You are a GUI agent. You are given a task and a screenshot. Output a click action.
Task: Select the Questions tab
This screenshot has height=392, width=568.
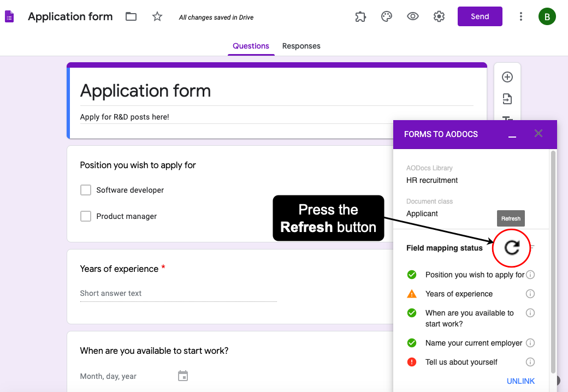[x=251, y=46]
